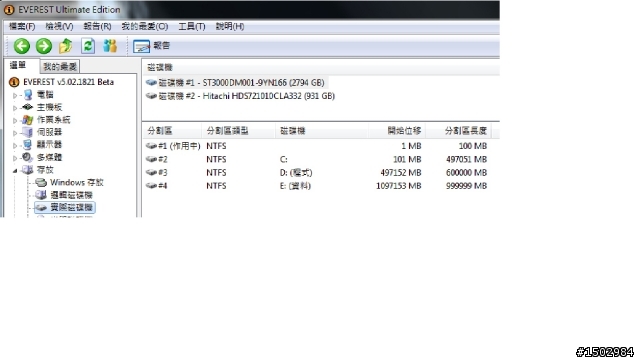The image size is (640, 360).
Task: Select partition row #1 (作用中)
Action: [317, 146]
